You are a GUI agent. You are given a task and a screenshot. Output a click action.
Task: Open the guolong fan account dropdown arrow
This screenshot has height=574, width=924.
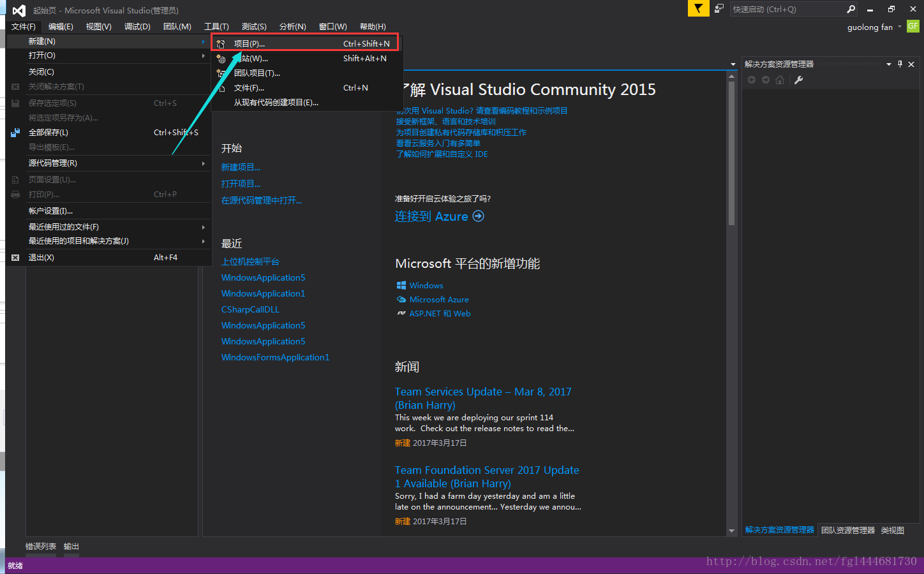(x=900, y=27)
